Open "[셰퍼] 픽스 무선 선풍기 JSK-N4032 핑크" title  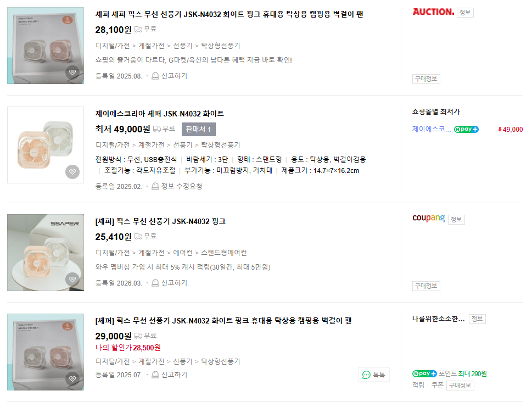point(160,221)
